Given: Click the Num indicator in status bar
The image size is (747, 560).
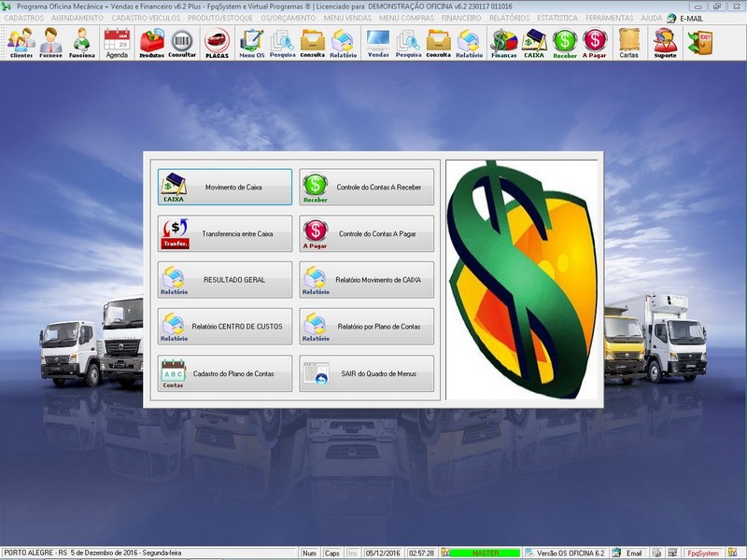Looking at the screenshot, I should coord(309,553).
